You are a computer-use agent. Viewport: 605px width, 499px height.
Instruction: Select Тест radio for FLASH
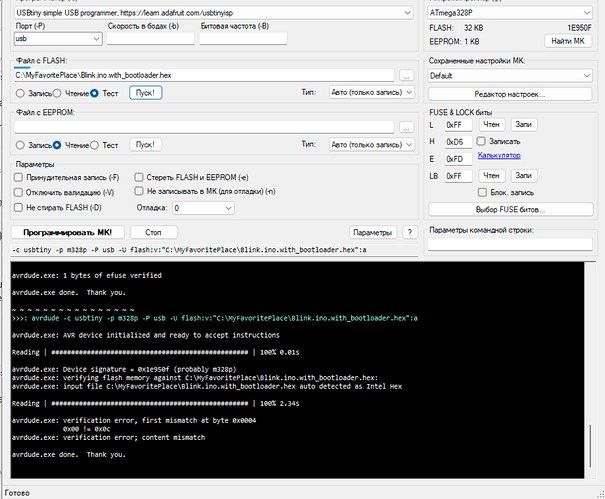[104, 93]
